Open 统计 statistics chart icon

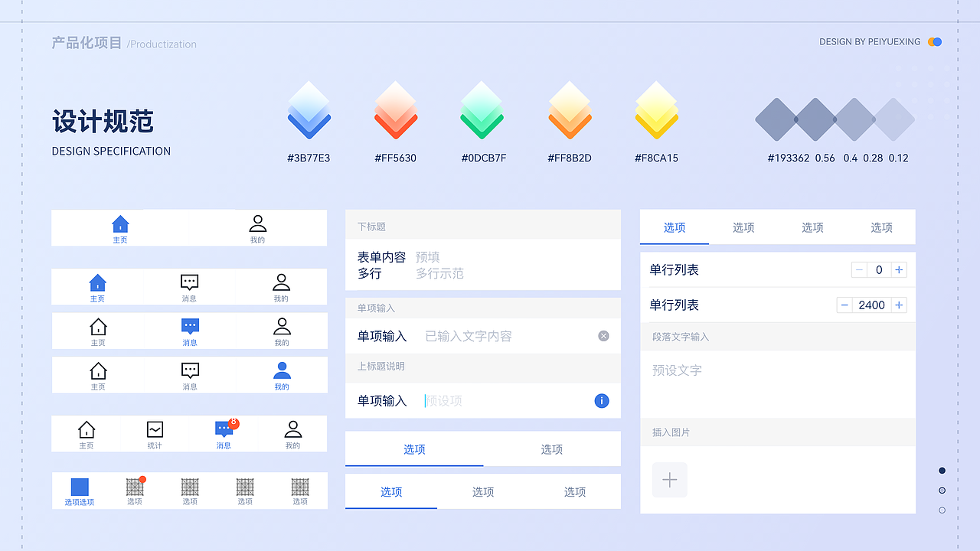tap(155, 429)
